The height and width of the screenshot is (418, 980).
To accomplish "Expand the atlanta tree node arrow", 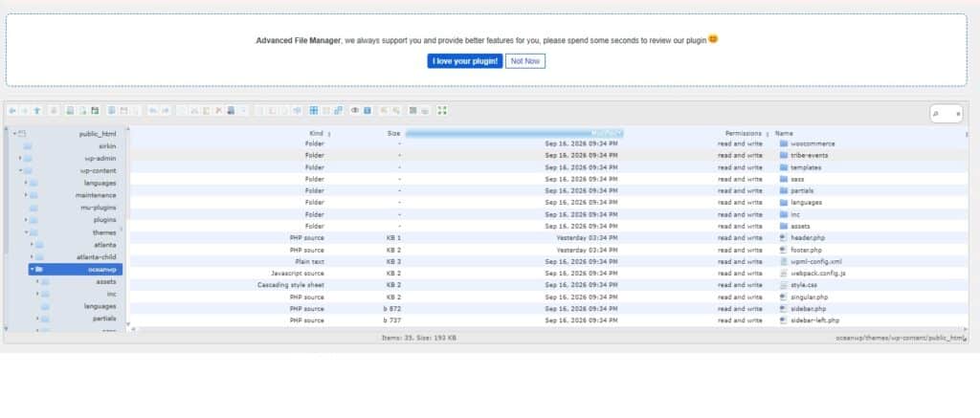I will pos(32,244).
